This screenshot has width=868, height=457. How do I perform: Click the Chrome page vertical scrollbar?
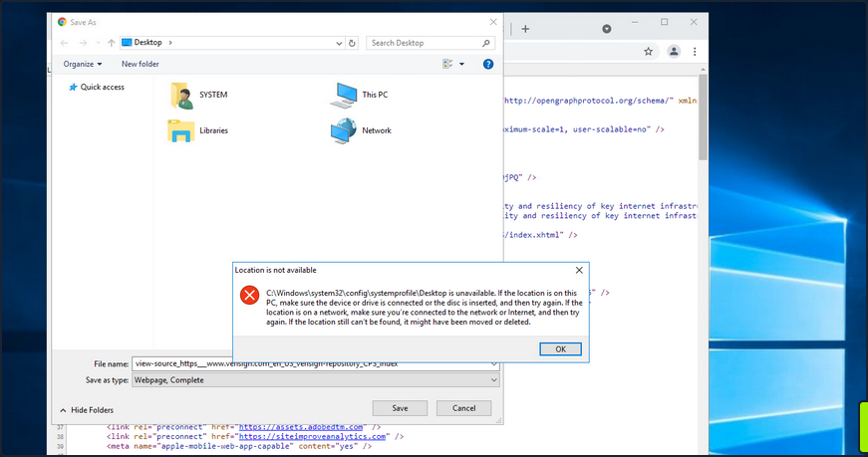pos(703,116)
